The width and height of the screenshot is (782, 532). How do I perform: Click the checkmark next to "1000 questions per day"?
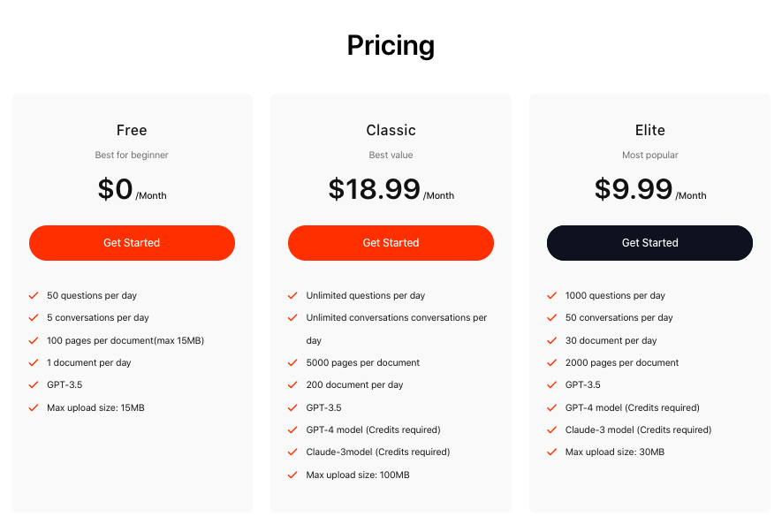point(551,295)
